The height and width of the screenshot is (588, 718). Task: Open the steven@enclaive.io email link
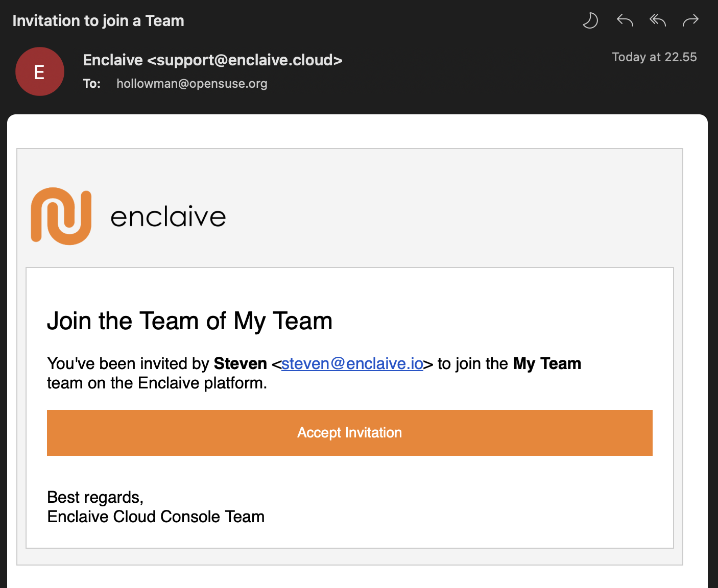(352, 363)
